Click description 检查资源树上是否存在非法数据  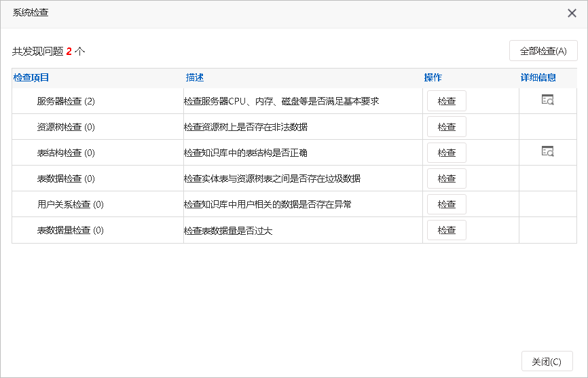click(x=246, y=127)
